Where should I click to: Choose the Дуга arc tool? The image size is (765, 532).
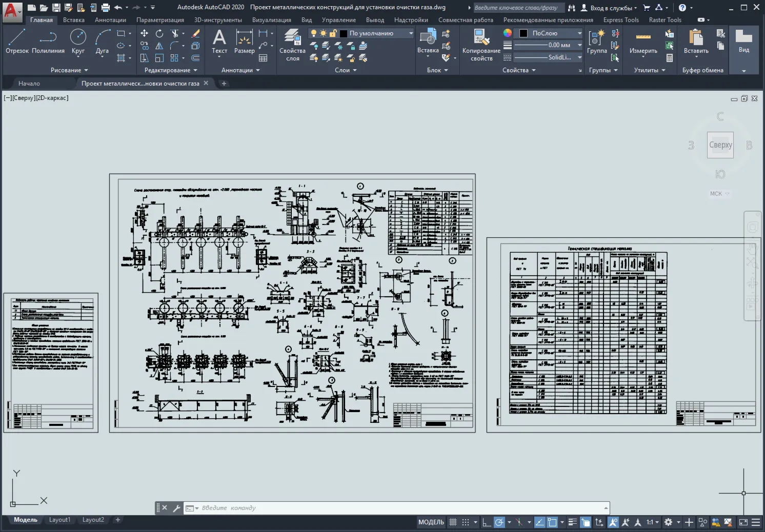click(102, 41)
